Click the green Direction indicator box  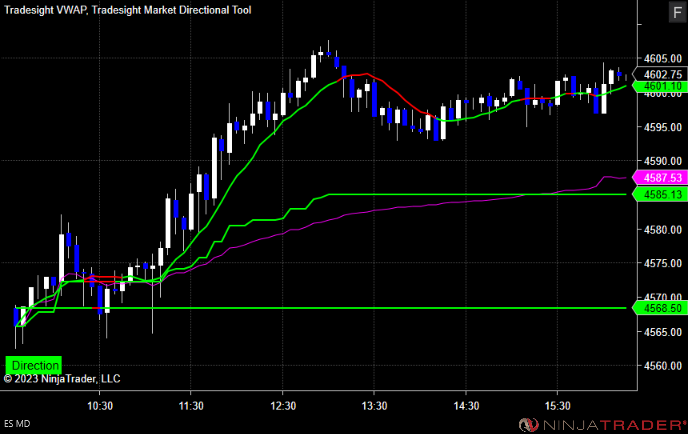click(34, 365)
